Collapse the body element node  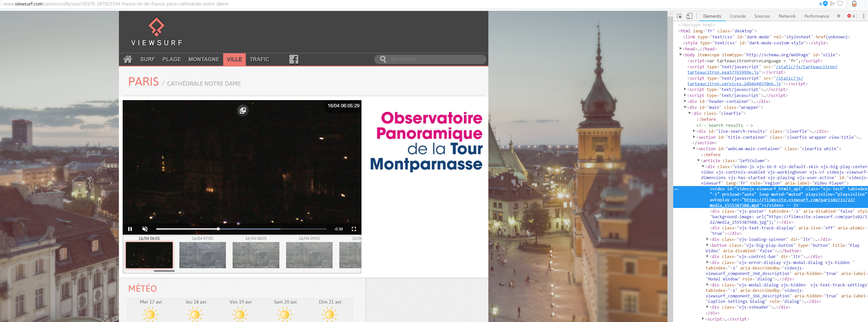click(x=681, y=55)
